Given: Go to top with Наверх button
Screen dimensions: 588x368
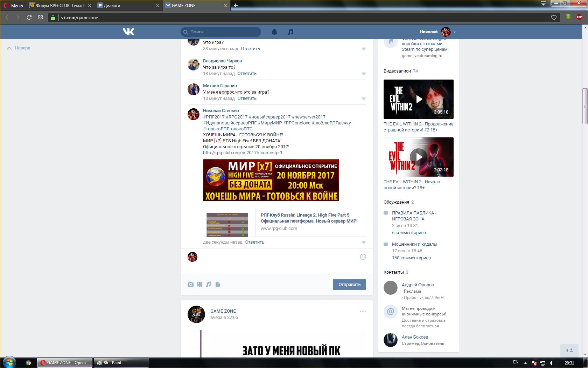Looking at the screenshot, I should tap(19, 48).
